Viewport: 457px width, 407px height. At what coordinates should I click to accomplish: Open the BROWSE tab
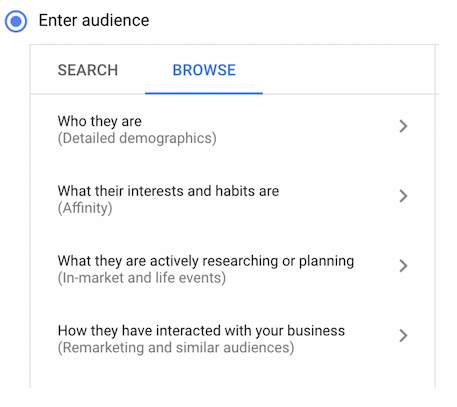tap(204, 70)
